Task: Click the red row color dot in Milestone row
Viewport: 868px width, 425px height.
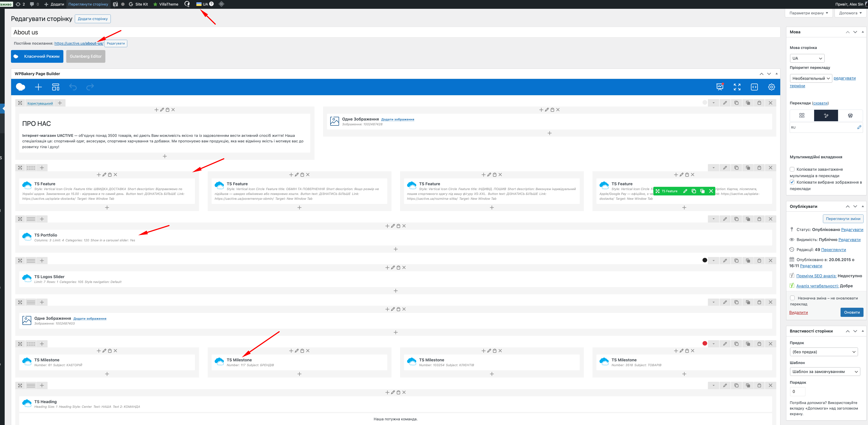Action: (704, 344)
